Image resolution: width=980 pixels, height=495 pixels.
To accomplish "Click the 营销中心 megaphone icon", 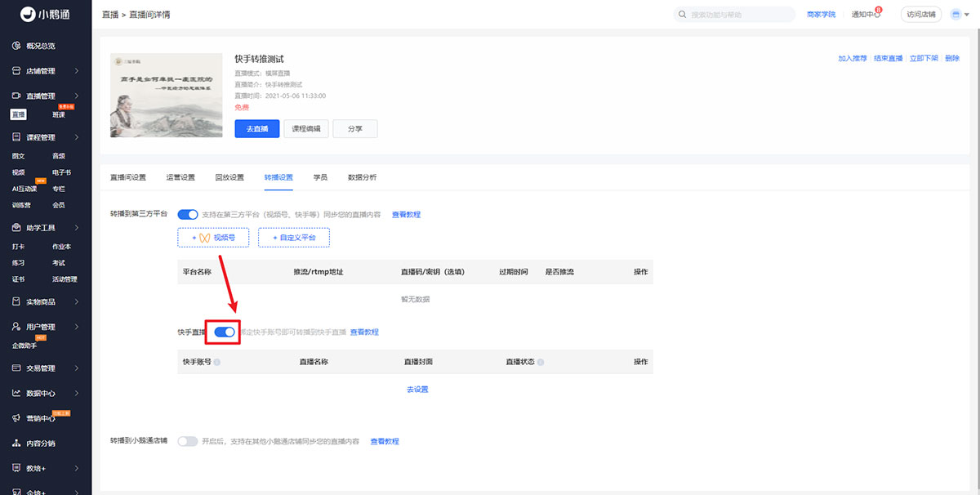I will tap(16, 418).
